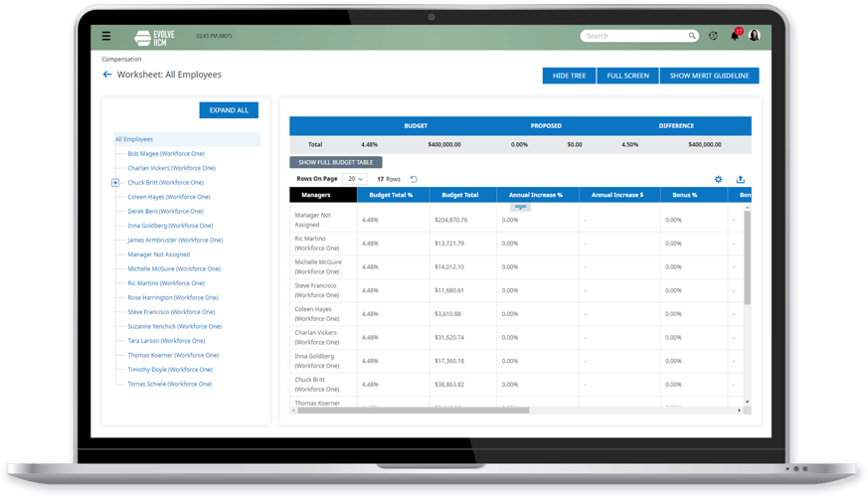The image size is (868, 497).
Task: Click Show Merit Guideline button
Action: (710, 76)
